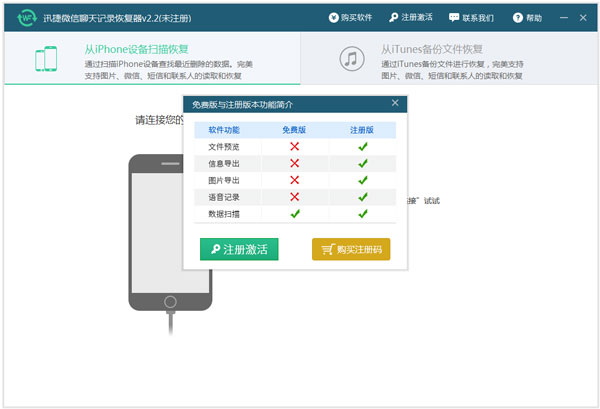The height and width of the screenshot is (409, 600).
Task: Select the 文件预览 row label
Action: (x=224, y=147)
